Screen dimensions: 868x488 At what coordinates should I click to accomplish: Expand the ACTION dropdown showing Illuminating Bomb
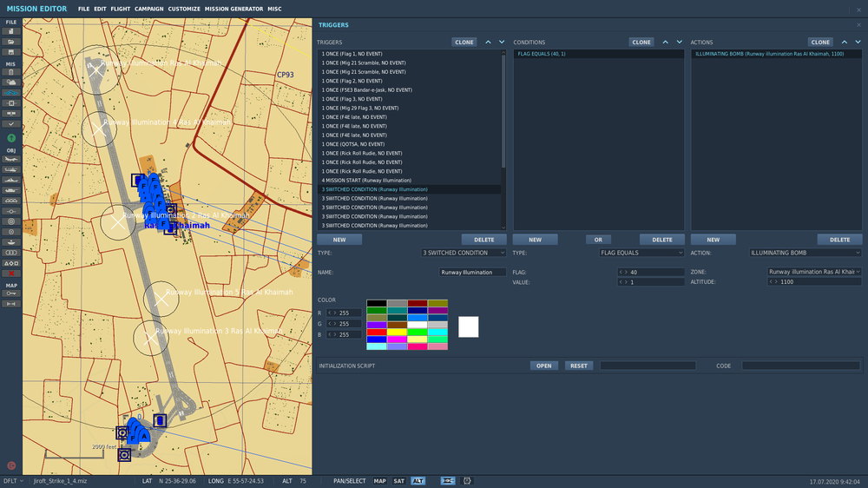(x=805, y=253)
